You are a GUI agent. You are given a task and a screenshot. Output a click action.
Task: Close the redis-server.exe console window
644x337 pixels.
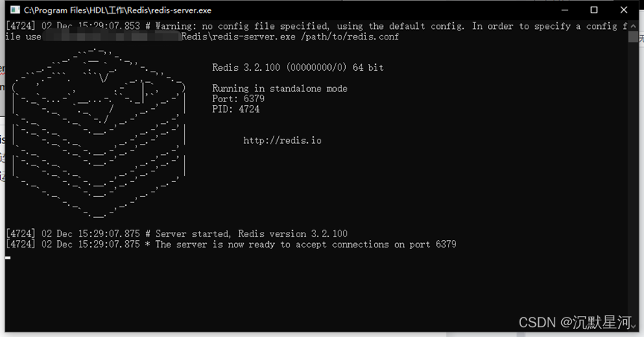[623, 10]
